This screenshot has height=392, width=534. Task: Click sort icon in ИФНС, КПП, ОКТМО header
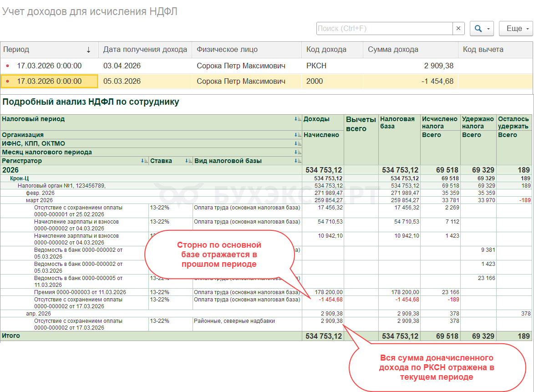[x=298, y=143]
